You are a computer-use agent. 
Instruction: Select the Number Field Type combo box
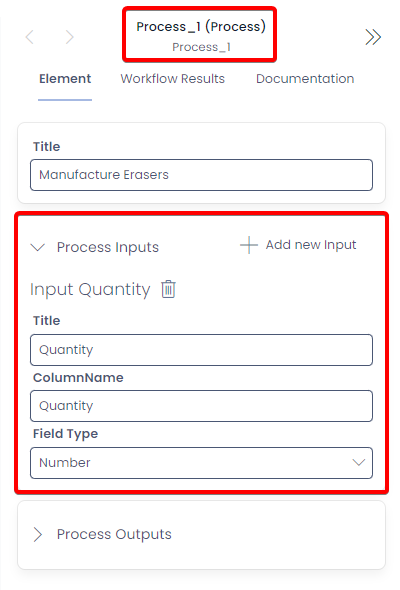point(201,463)
